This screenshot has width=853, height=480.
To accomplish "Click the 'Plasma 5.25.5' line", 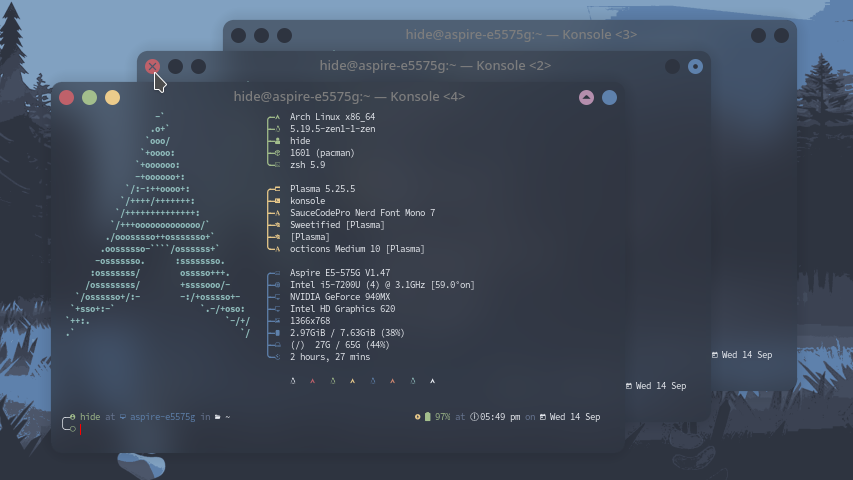I will (x=323, y=189).
